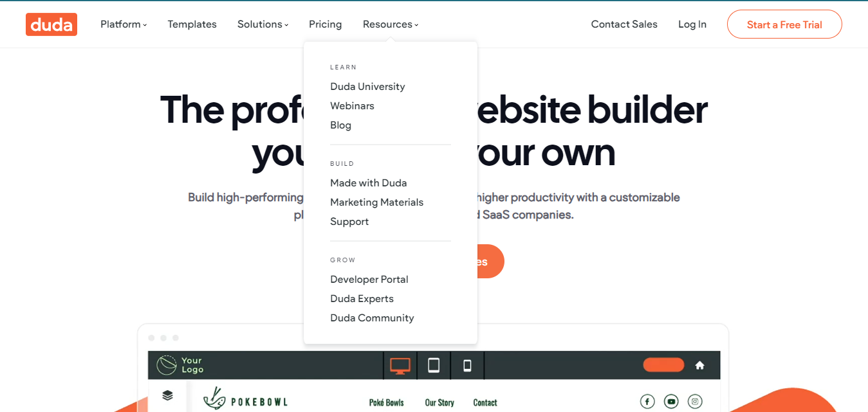
Task: Flip the orange toggle in the preview header
Action: pyautogui.click(x=663, y=364)
